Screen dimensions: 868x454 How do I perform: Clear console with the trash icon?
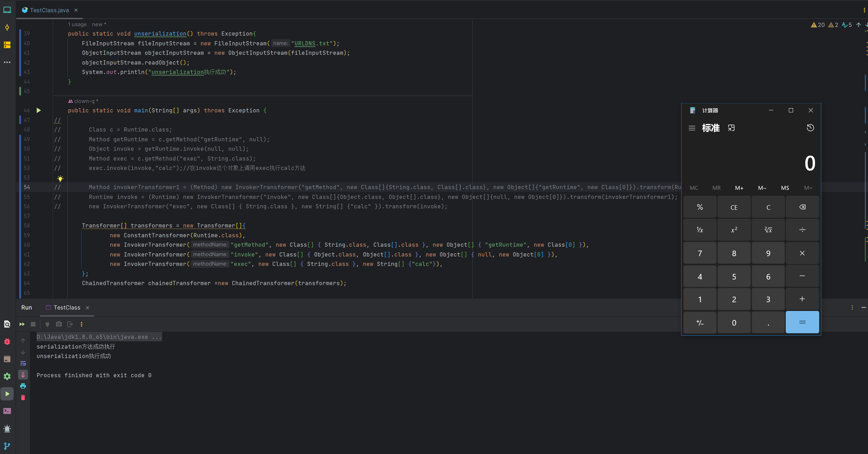[x=23, y=397]
